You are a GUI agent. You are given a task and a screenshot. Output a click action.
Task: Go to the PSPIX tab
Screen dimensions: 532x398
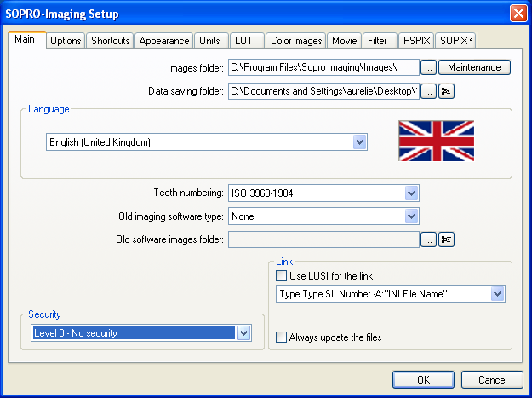point(416,41)
